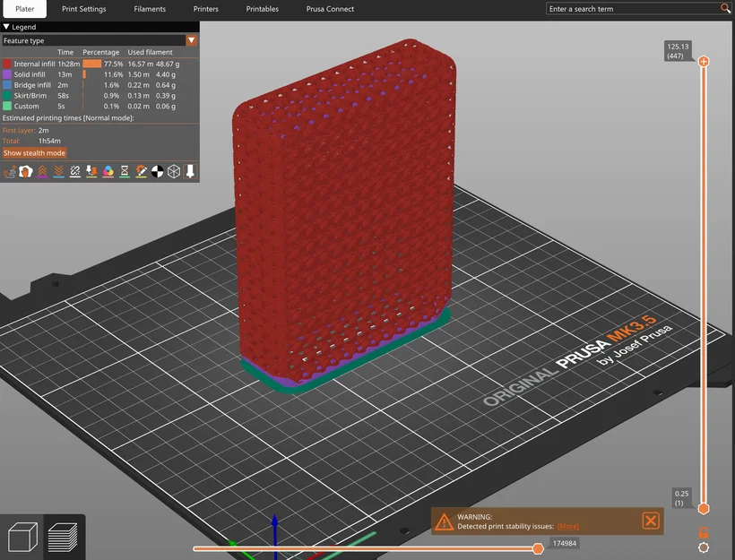The height and width of the screenshot is (560, 735).
Task: Click the Time column header
Action: coord(65,52)
